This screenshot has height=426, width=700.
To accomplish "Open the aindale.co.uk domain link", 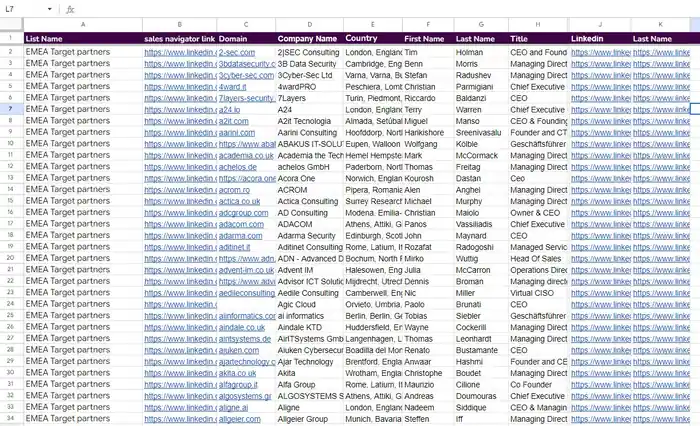I will click(x=242, y=327).
